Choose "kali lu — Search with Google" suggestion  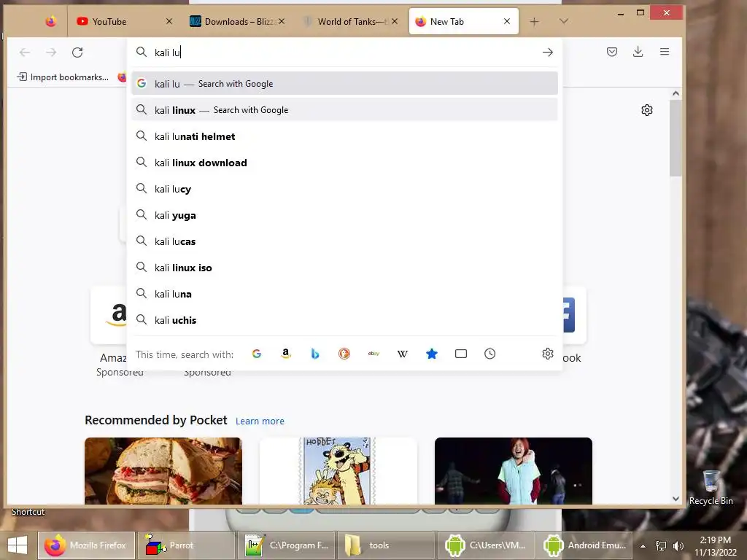coord(344,84)
